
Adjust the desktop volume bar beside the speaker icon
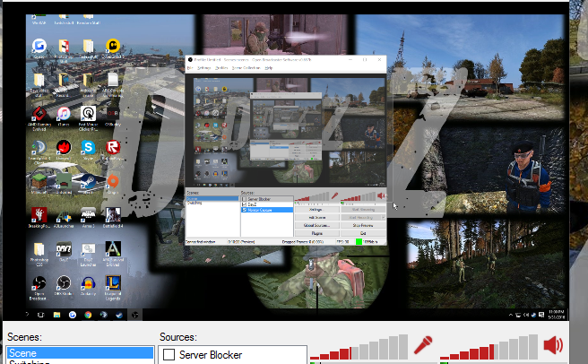pyautogui.click(x=489, y=347)
